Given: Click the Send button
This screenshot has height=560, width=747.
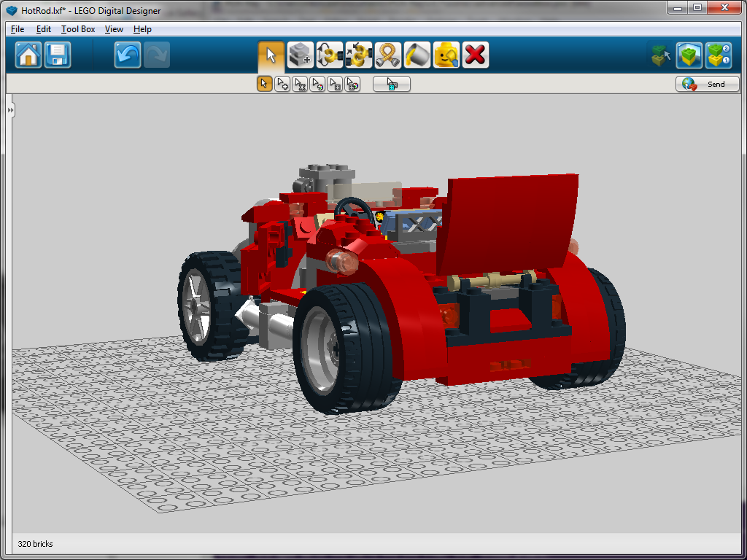Looking at the screenshot, I should coord(707,83).
